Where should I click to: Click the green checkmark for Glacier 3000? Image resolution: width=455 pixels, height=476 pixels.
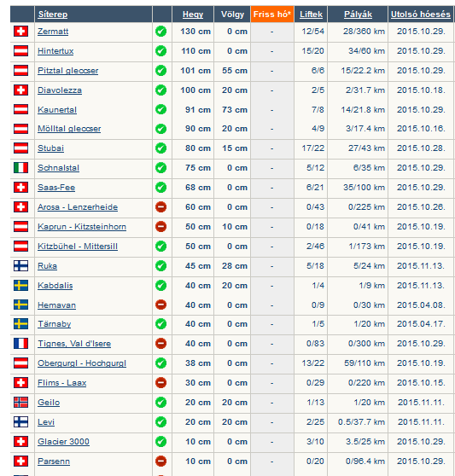pos(161,441)
